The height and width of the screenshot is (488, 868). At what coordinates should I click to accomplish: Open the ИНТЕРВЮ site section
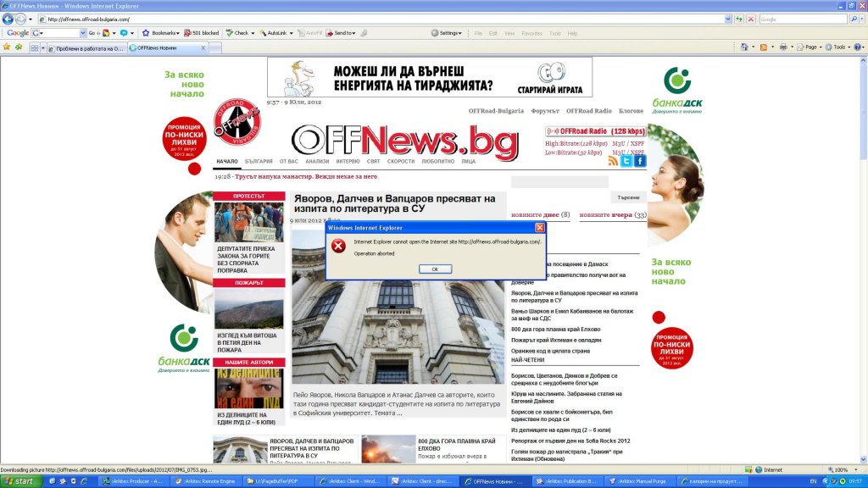point(348,162)
